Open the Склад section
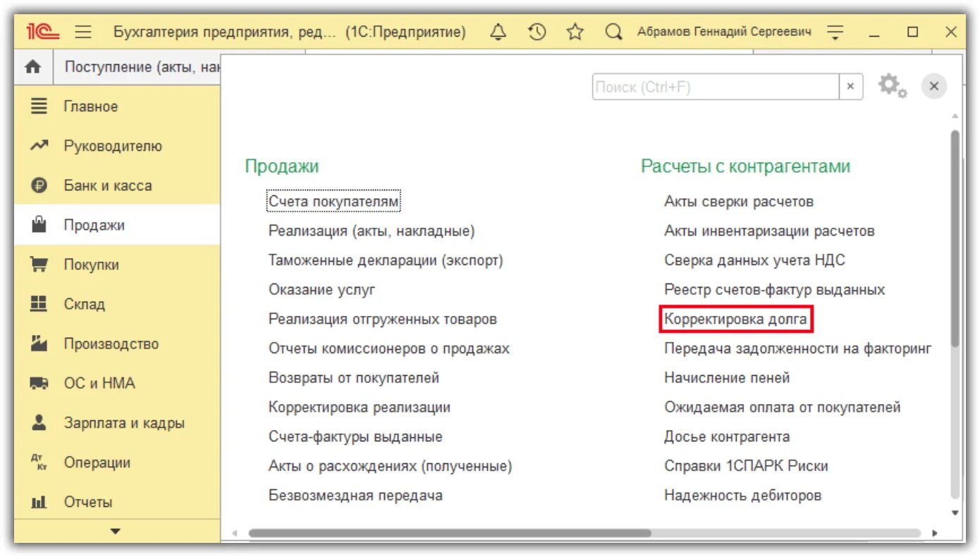 tap(117, 304)
